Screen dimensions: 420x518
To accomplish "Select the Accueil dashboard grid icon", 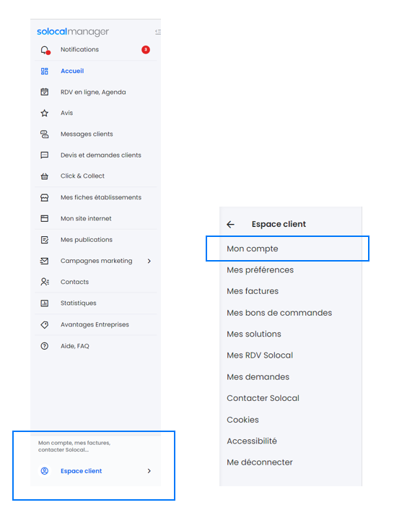I will click(x=45, y=71).
